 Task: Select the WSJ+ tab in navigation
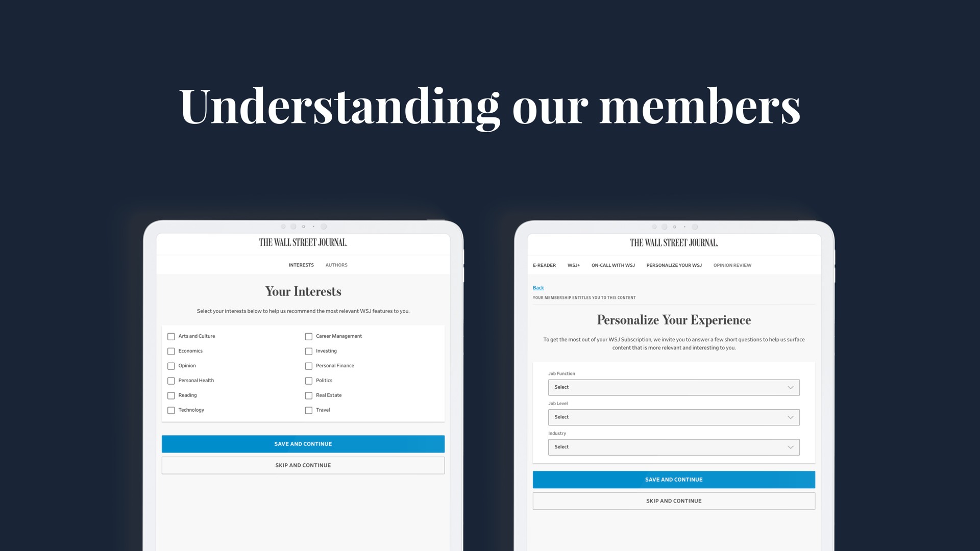pos(574,264)
